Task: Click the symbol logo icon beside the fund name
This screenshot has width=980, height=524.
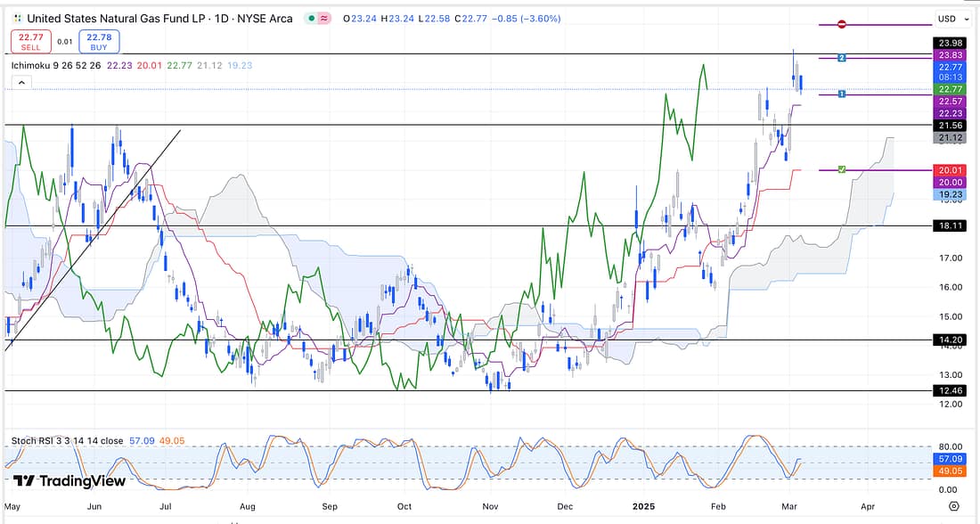Action: tap(18, 18)
